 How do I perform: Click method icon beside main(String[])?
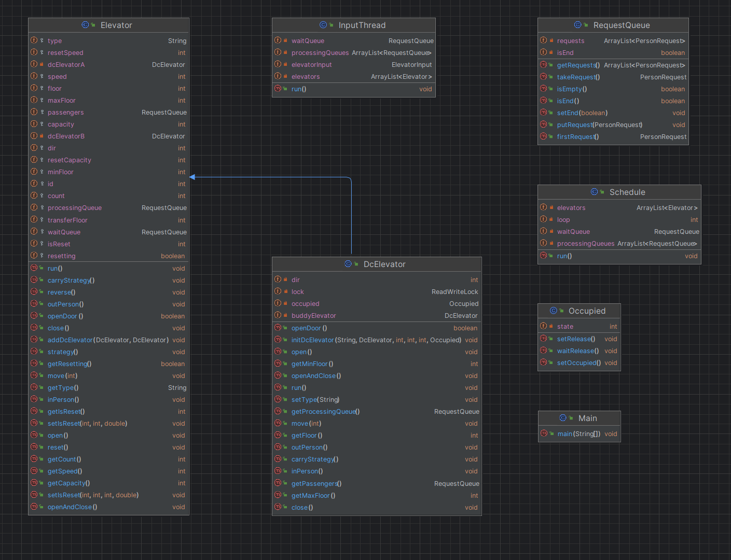pyautogui.click(x=544, y=433)
